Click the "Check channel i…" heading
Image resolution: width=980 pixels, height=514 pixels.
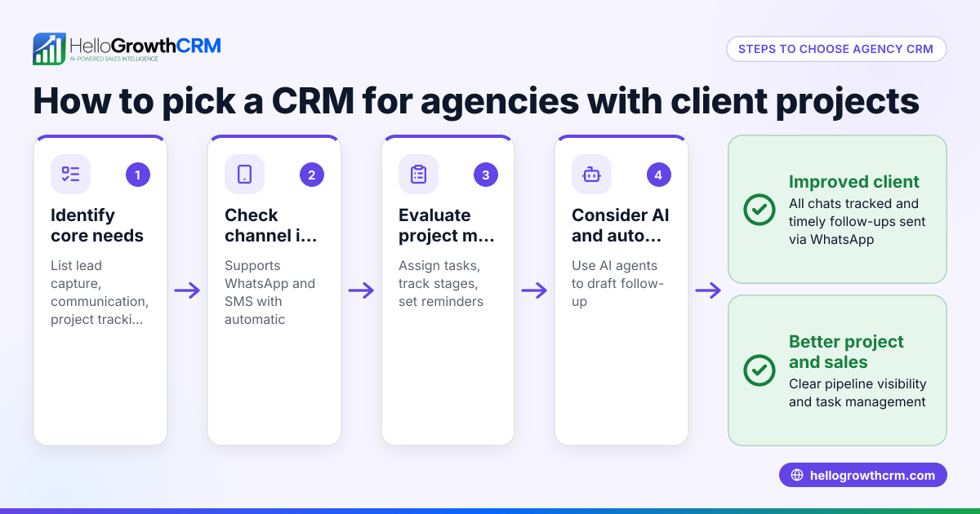tap(271, 225)
